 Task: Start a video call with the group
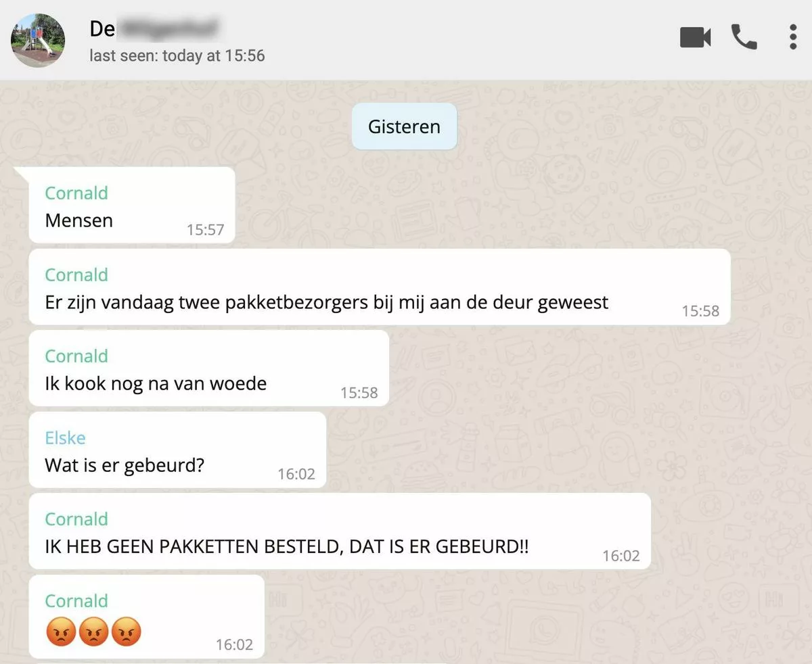click(696, 37)
